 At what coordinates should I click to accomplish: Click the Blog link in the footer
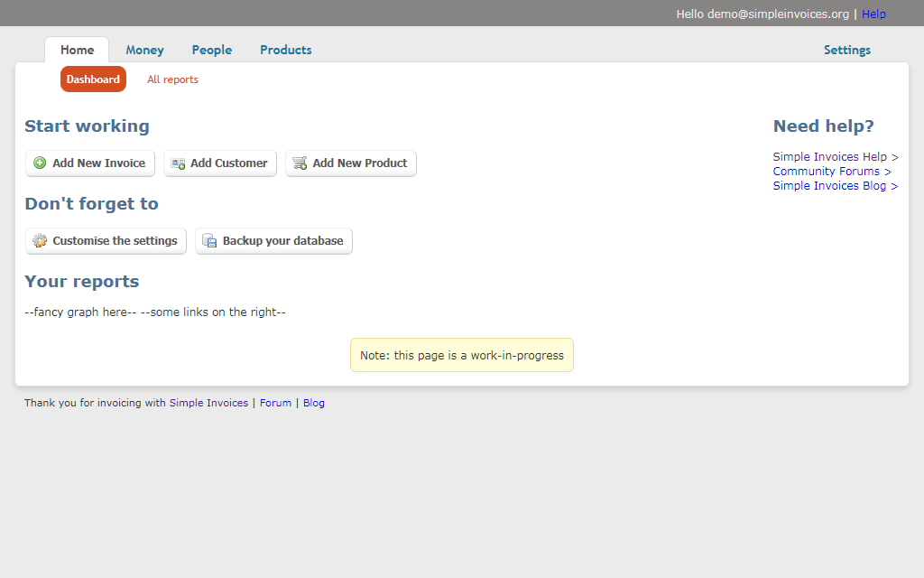point(313,404)
